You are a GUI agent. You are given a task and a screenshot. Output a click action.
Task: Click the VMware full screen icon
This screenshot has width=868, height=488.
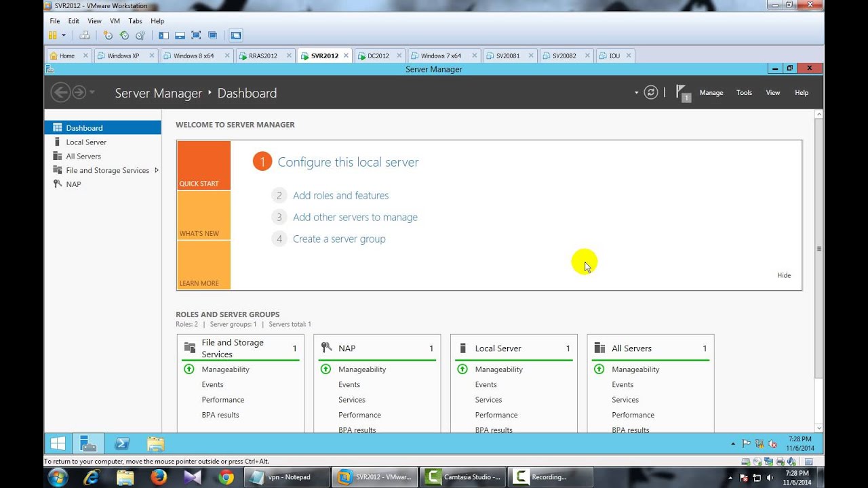pyautogui.click(x=196, y=35)
